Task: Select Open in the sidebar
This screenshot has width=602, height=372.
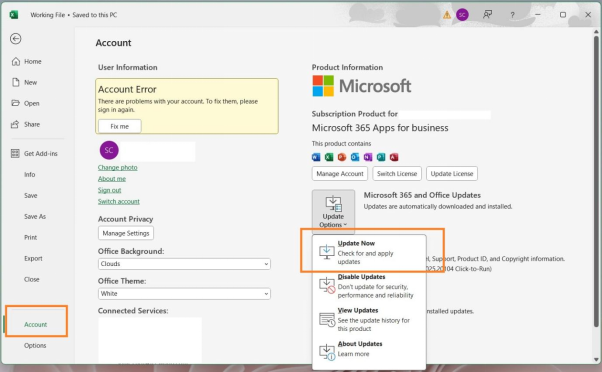Action: coord(25,103)
